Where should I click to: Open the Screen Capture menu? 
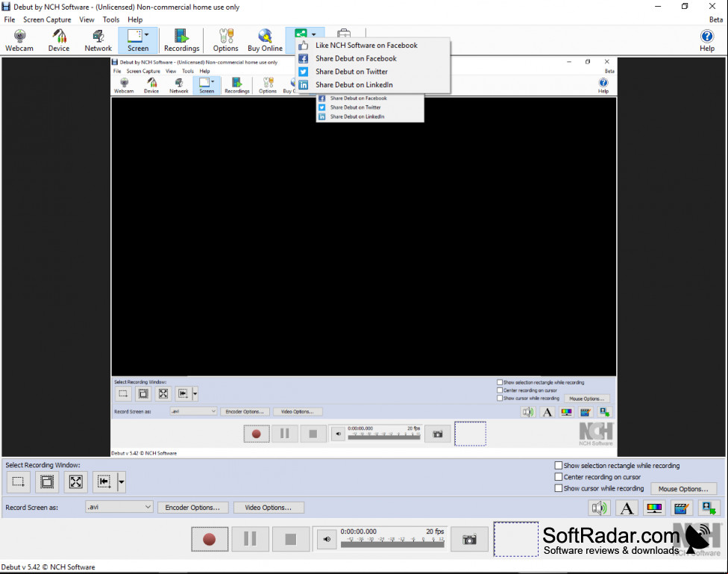pos(47,19)
